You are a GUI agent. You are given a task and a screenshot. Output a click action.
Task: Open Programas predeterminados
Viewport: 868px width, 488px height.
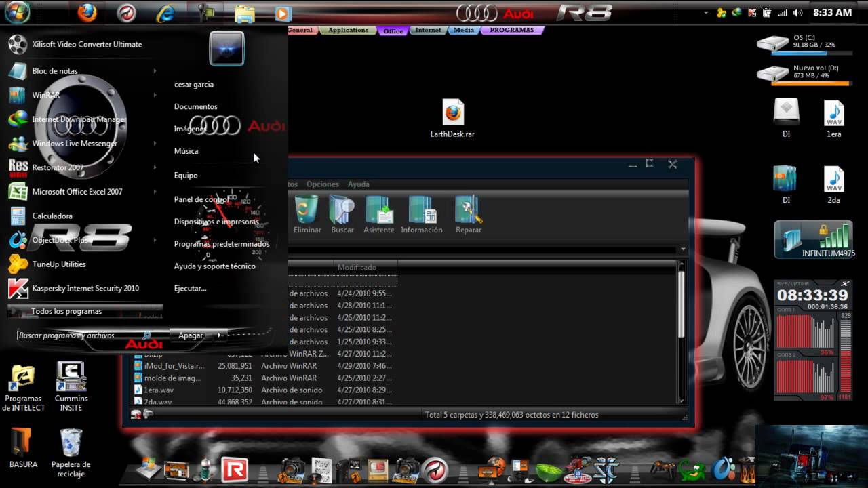tap(222, 244)
